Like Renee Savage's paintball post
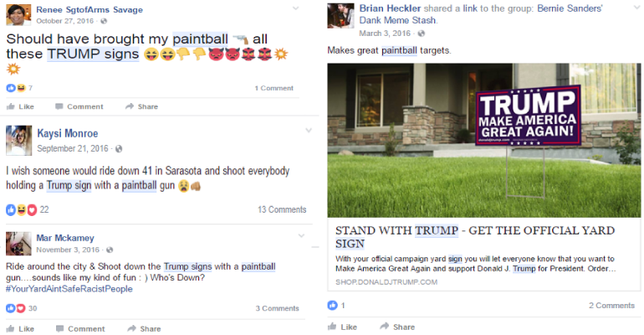The height and width of the screenshot is (335, 644). pyautogui.click(x=20, y=106)
